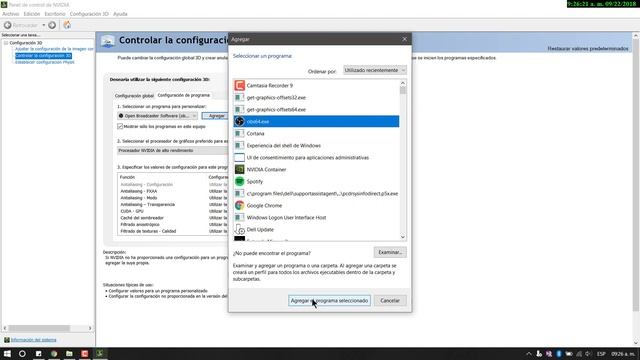The height and width of the screenshot is (360, 640).
Task: Open Cortana search circle on taskbar
Action: [22, 353]
